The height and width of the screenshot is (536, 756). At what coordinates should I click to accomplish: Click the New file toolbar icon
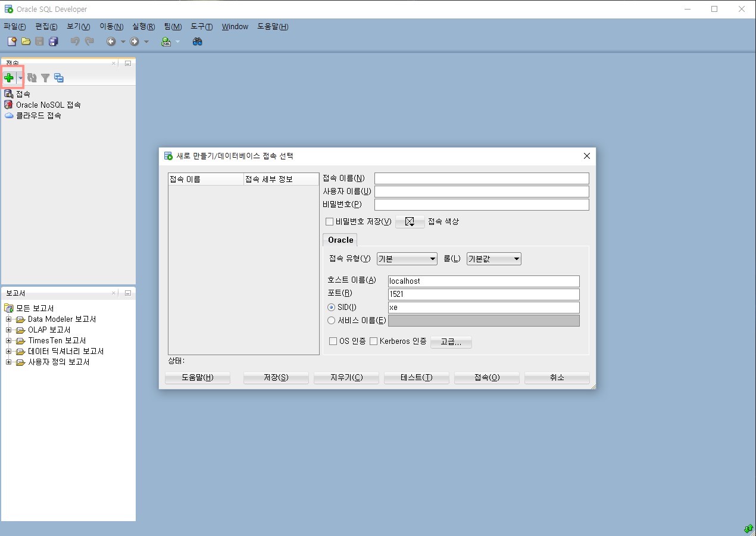(12, 42)
